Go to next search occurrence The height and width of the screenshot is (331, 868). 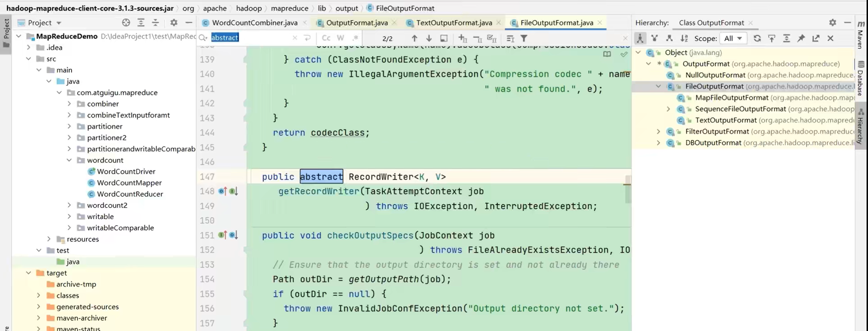pos(429,38)
